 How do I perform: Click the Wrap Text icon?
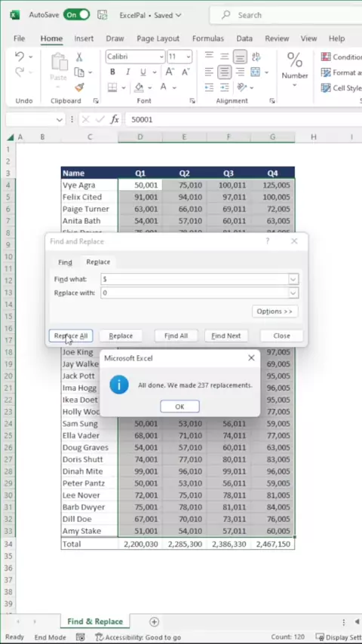coord(256,57)
